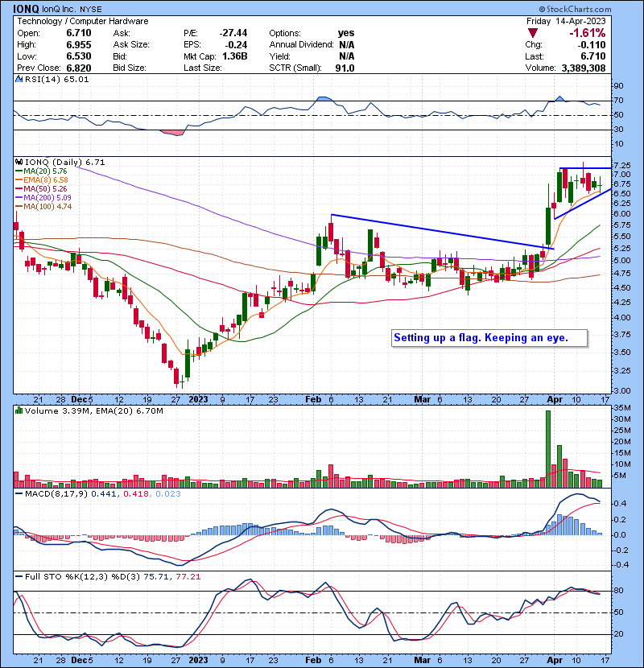Click the Volume 3,389,308 value
This screenshot has width=644, height=668.
pos(584,68)
